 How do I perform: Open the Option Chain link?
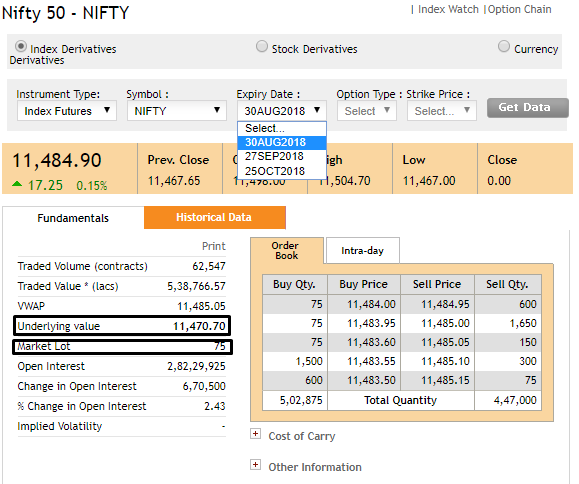[520, 10]
